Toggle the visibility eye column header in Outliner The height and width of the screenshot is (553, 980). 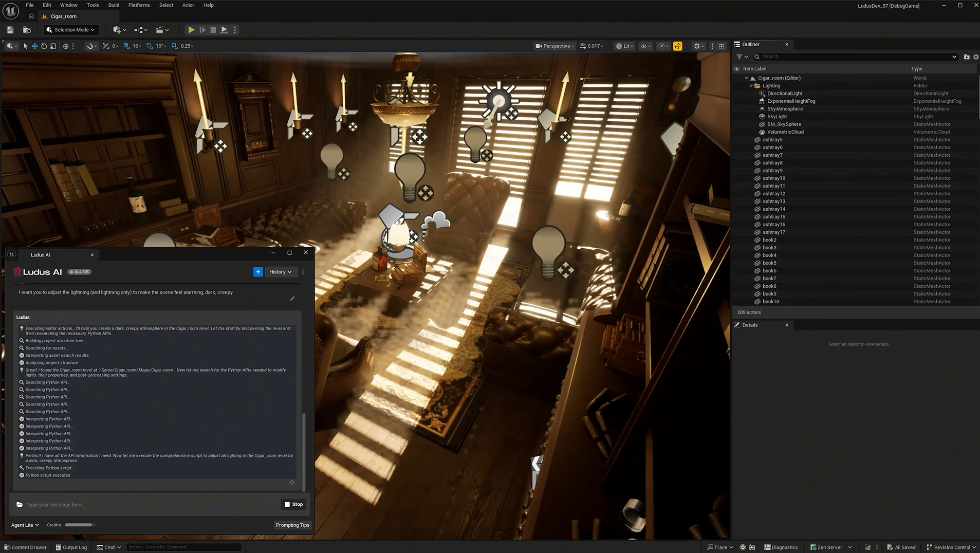[x=736, y=69]
